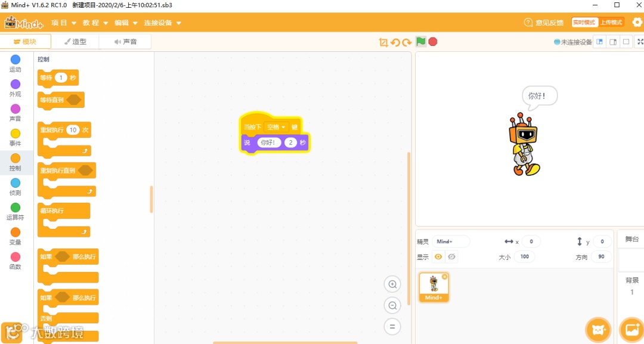Open the 空格 key dropdown in script

(277, 127)
